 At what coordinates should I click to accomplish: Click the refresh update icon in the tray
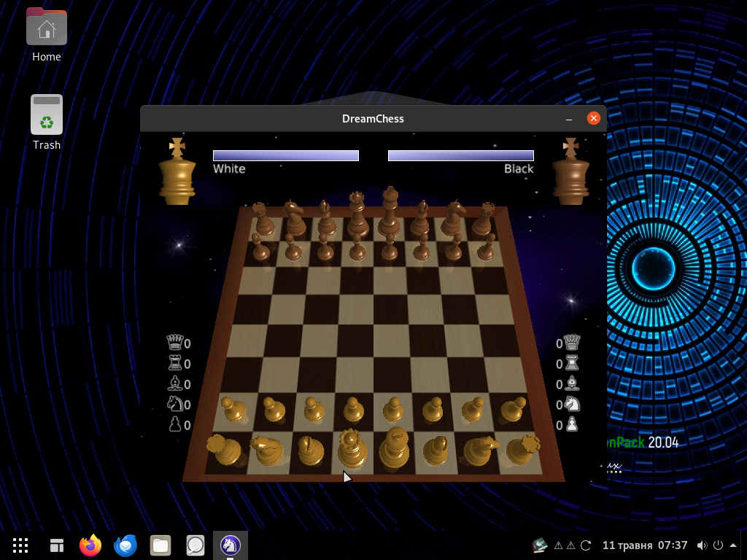(586, 545)
